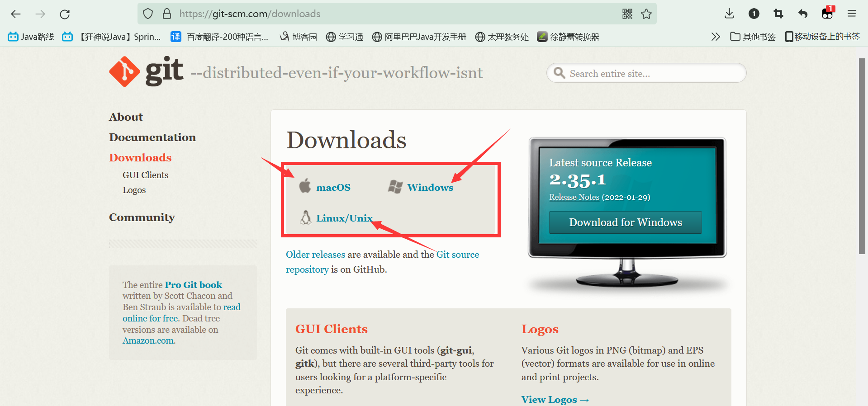Screen dimensions: 868x406
Task: Open the Community section
Action: pyautogui.click(x=142, y=217)
